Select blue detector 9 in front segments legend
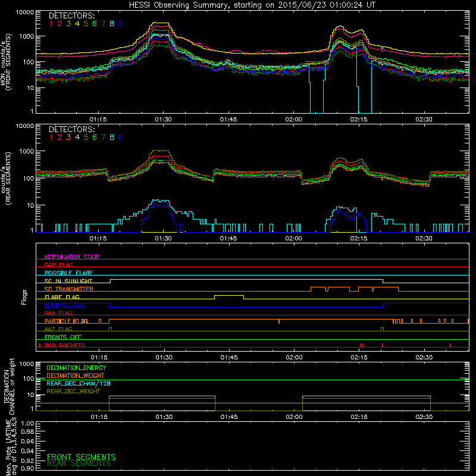 (121, 24)
